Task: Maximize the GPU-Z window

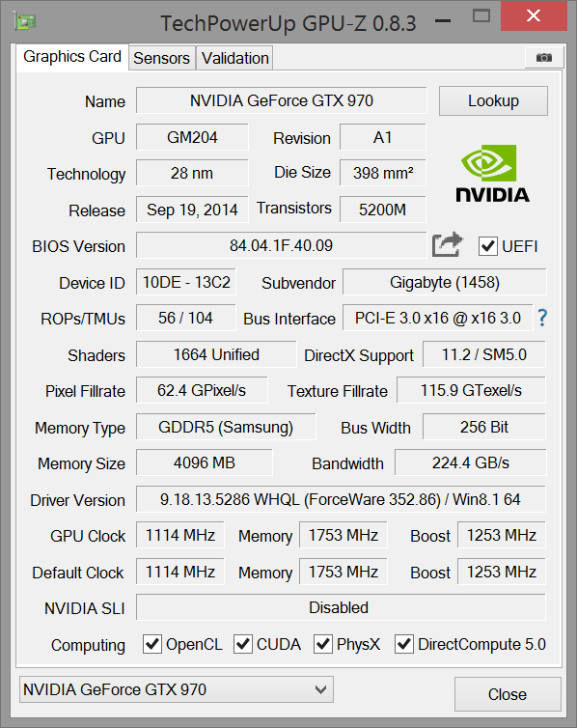Action: pos(481,16)
